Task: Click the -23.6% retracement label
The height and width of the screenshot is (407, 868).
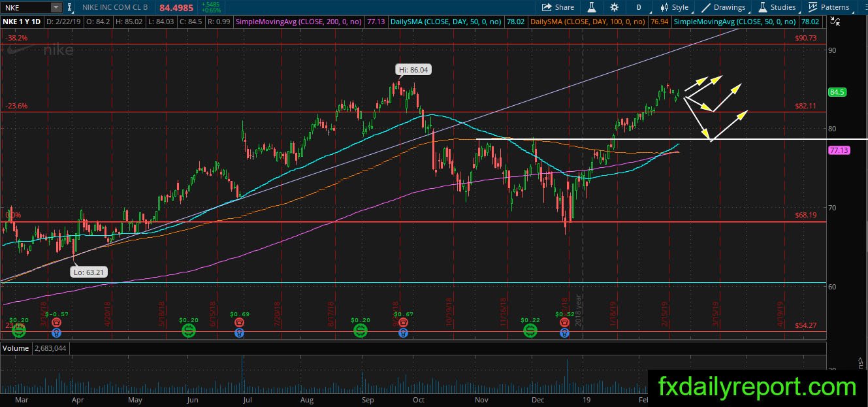Action: click(x=16, y=105)
